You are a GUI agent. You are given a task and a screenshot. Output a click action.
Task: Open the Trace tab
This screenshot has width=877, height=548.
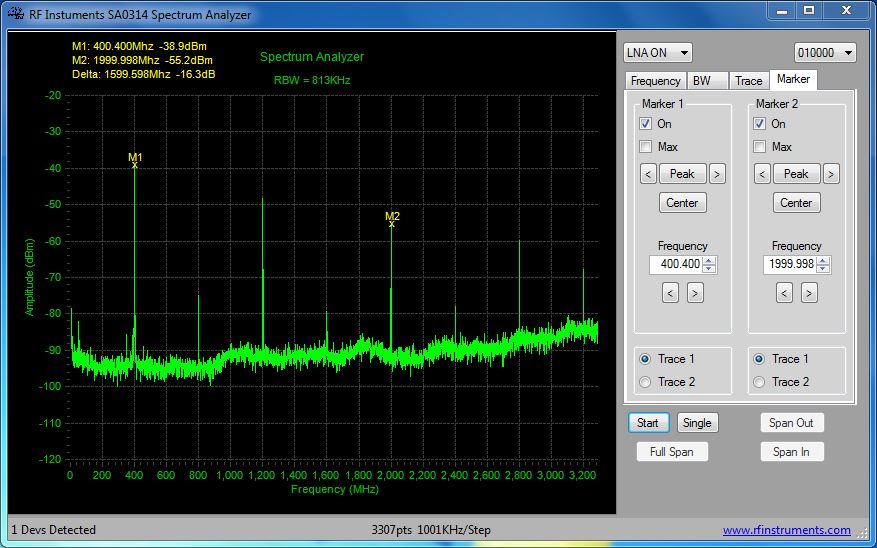coord(748,81)
